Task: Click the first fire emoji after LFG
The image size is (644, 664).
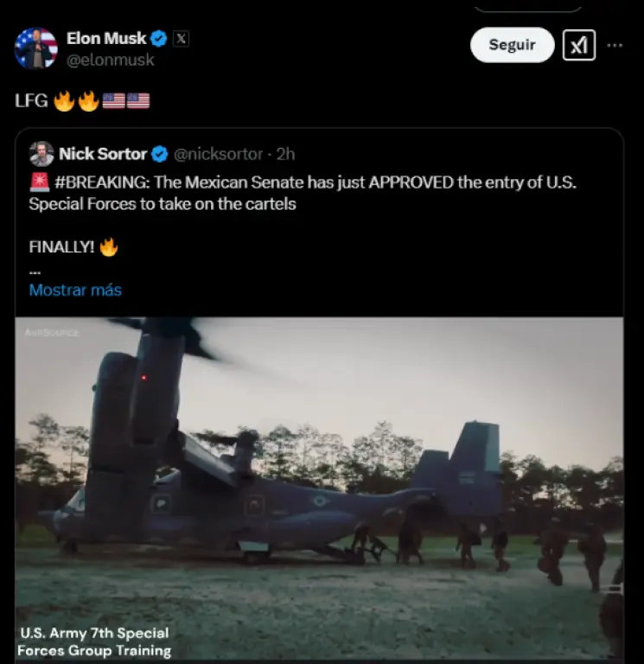Action: click(x=64, y=101)
